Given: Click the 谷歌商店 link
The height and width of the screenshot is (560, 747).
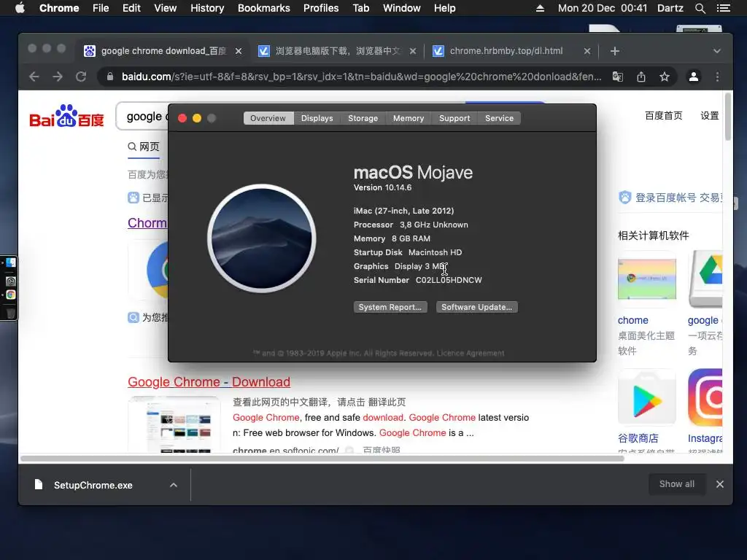Looking at the screenshot, I should tap(638, 438).
